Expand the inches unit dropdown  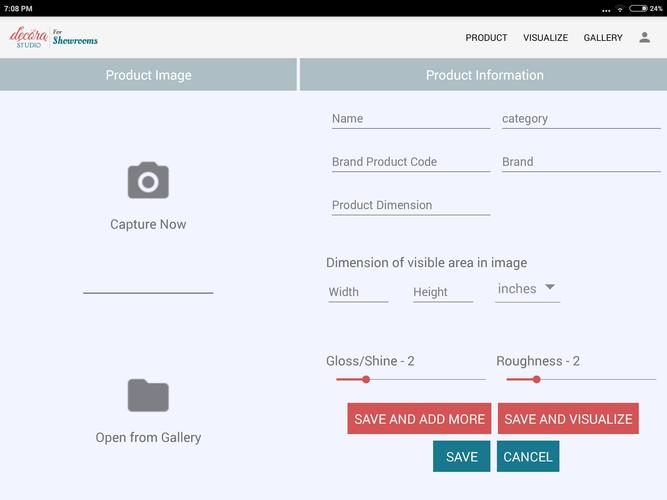coord(528,289)
